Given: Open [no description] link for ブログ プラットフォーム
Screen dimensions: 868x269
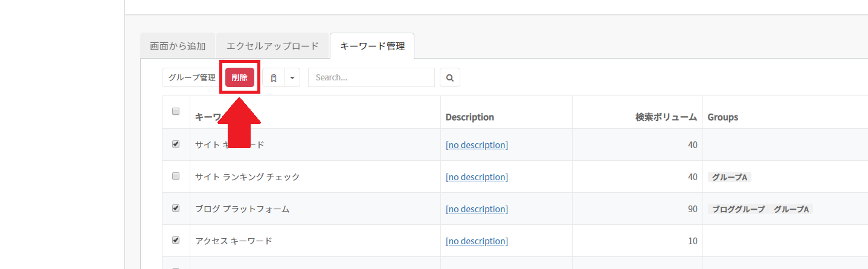Looking at the screenshot, I should (x=477, y=209).
